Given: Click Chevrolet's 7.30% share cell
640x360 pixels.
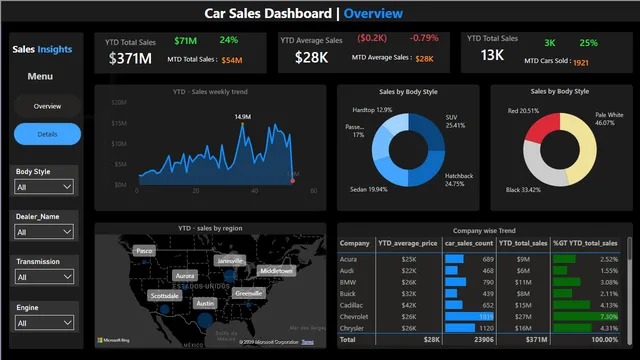Looking at the screenshot, I should [x=585, y=316].
